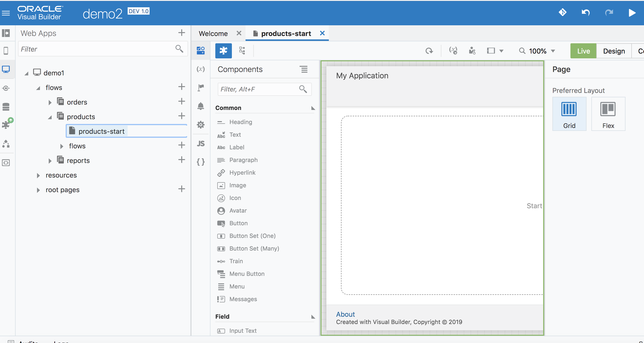Pick the Button Set (Many) component

coord(254,249)
